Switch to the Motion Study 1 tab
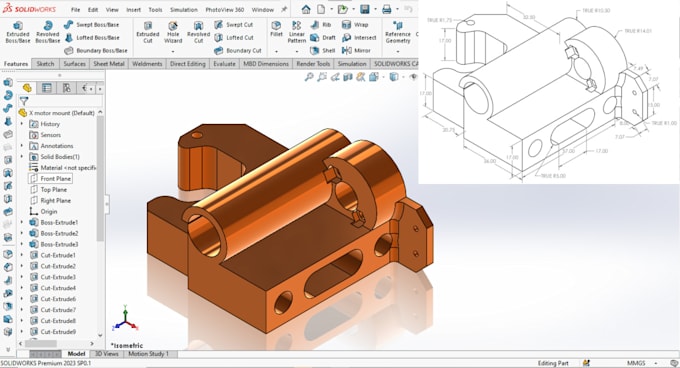The image size is (680, 368). (x=148, y=354)
